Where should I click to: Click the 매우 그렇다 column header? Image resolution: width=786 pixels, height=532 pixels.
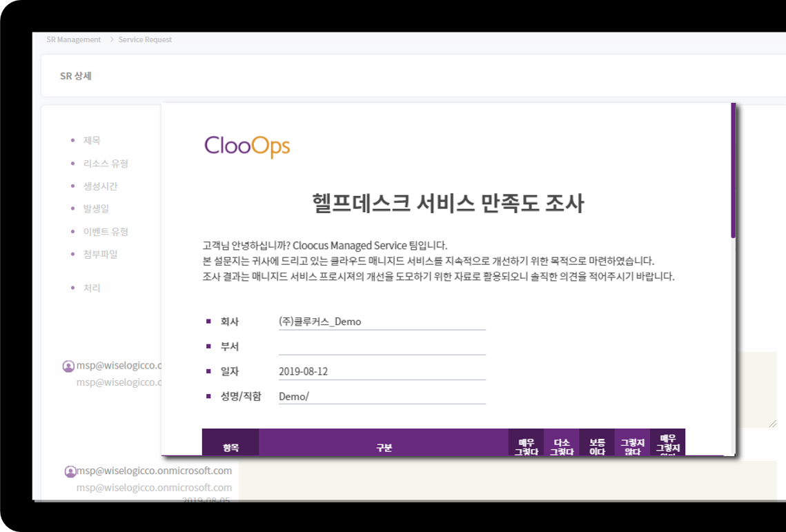tap(527, 443)
